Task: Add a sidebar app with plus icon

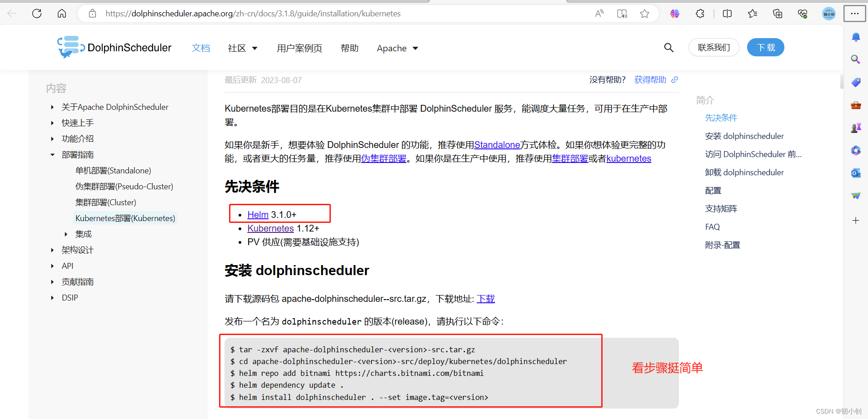Action: 856,221
